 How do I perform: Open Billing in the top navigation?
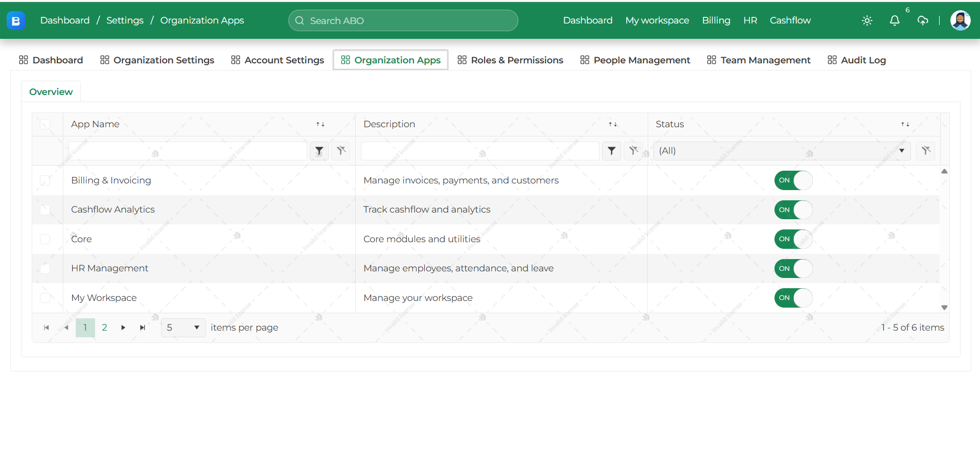pyautogui.click(x=716, y=20)
